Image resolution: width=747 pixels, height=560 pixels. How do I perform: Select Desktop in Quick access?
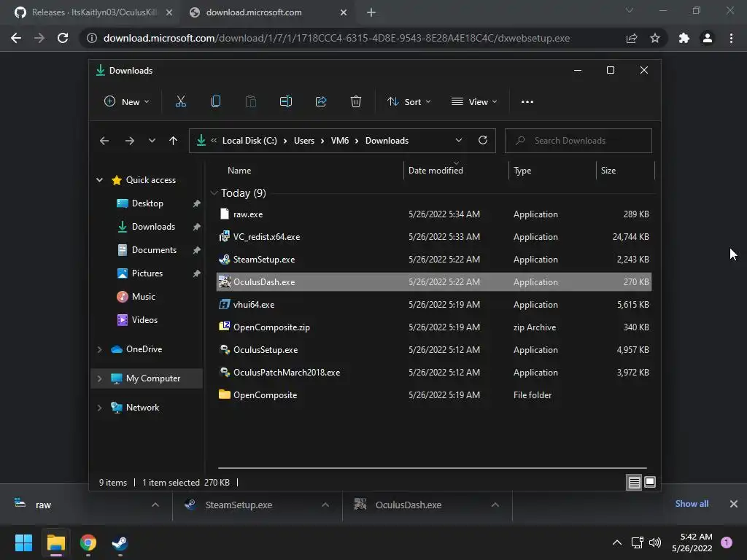(147, 203)
